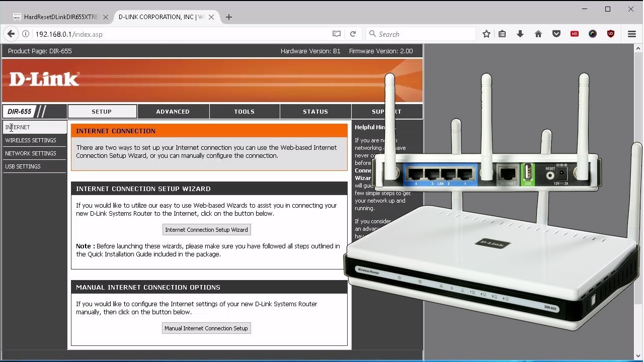
Task: Open the ADVANCED tab
Action: pyautogui.click(x=173, y=112)
